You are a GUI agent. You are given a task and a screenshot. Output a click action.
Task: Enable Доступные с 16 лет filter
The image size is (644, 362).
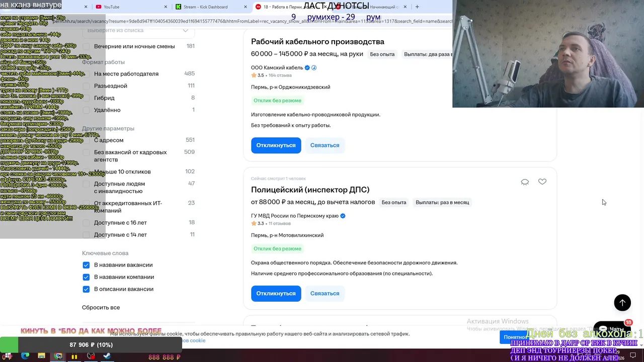(86, 223)
